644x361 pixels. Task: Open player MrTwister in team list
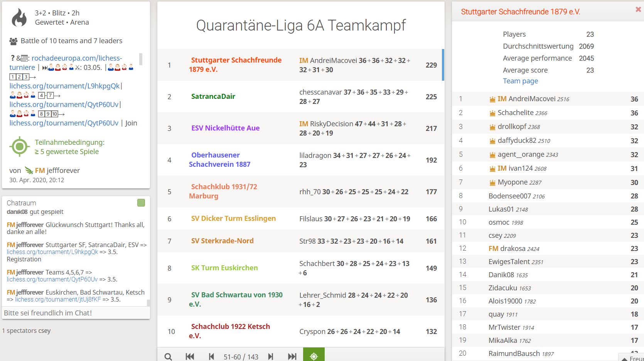pyautogui.click(x=548, y=327)
